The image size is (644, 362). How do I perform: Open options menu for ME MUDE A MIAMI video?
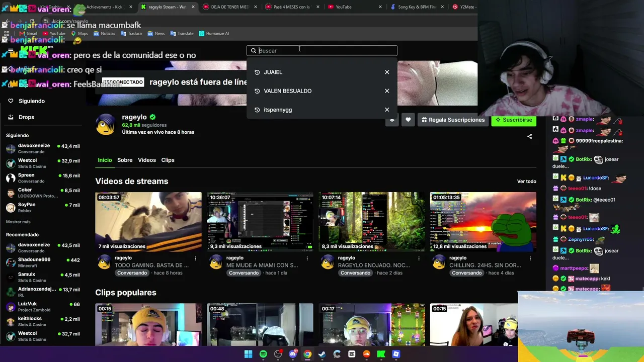pyautogui.click(x=307, y=258)
